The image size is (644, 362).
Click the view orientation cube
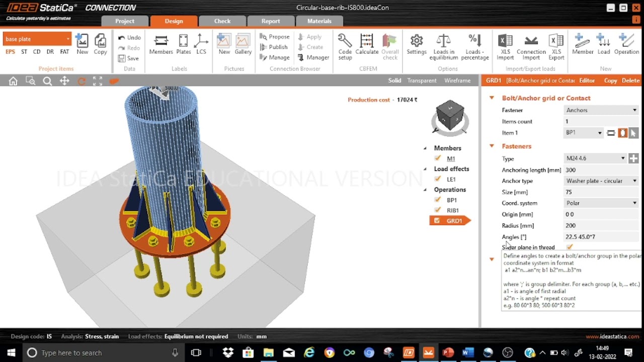pos(450,116)
